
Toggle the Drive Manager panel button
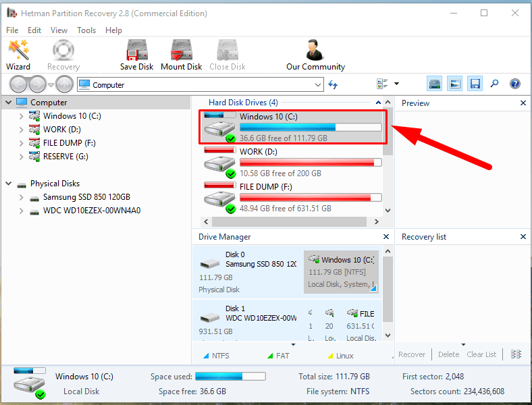pyautogui.click(x=435, y=84)
